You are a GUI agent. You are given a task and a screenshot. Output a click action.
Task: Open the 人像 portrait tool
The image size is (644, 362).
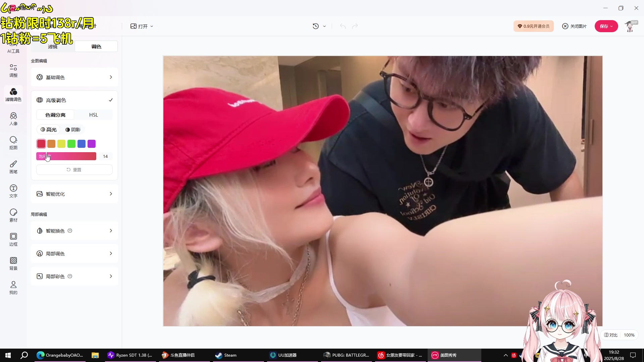coord(13,119)
